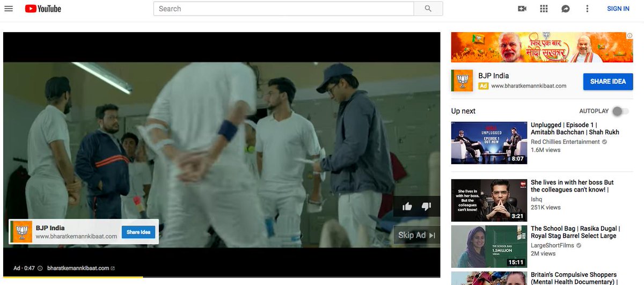Image resolution: width=644 pixels, height=285 pixels.
Task: Open bharatkemannkibaat.com link below video
Action: coord(80,268)
